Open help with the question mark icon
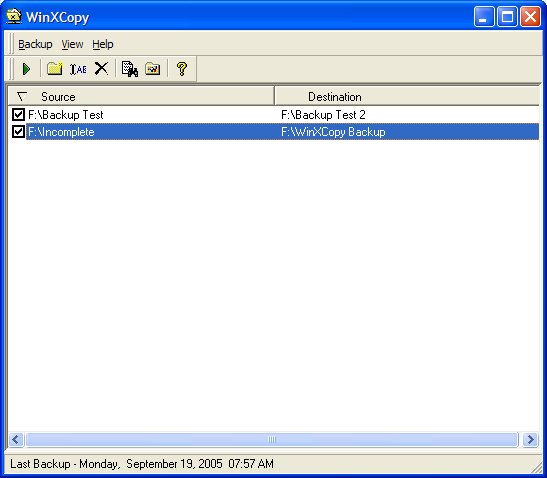This screenshot has width=547, height=478. [x=182, y=69]
